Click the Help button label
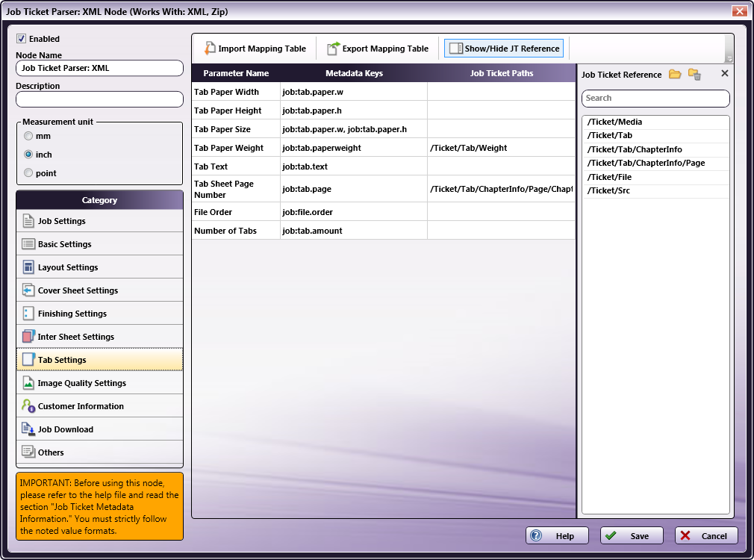754x560 pixels. click(565, 536)
